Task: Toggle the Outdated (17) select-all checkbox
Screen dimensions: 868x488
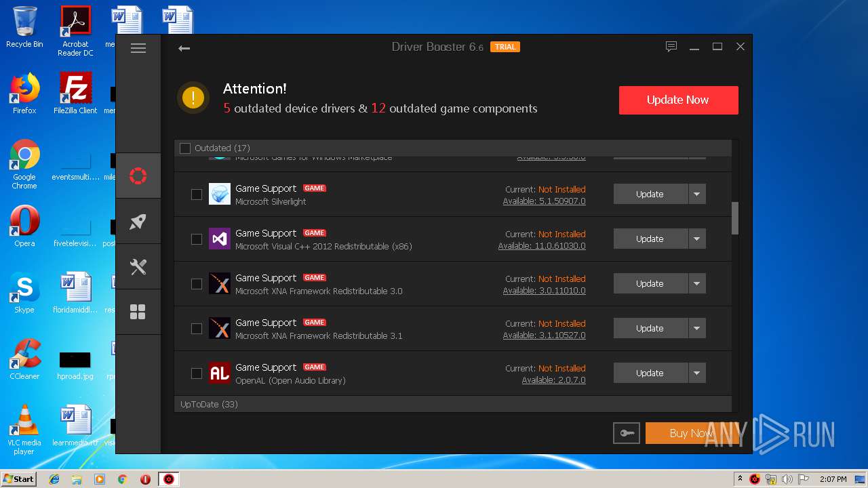Action: [185, 148]
